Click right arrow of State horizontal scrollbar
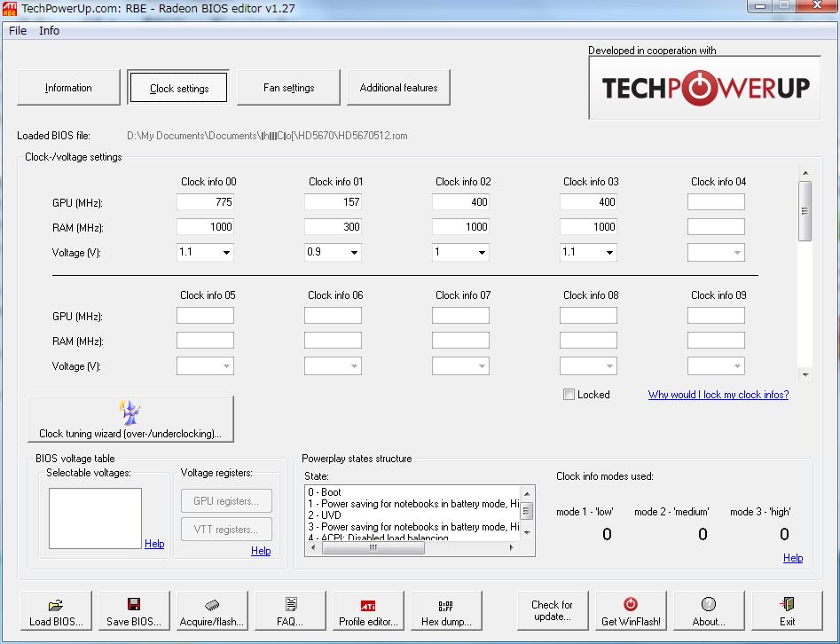This screenshot has width=840, height=644. tap(512, 547)
